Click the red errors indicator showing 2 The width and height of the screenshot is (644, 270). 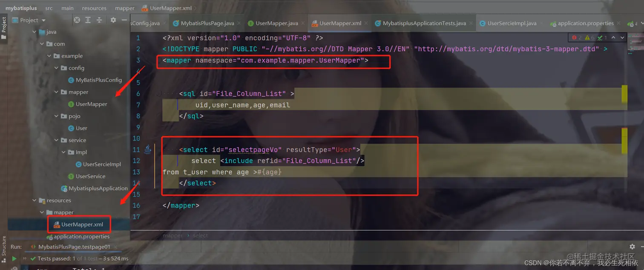point(577,38)
